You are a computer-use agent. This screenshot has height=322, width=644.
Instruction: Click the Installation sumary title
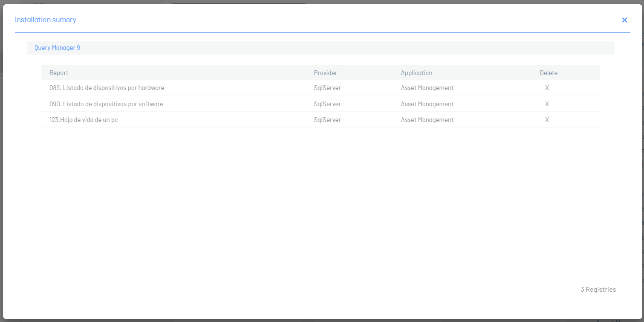coord(46,20)
